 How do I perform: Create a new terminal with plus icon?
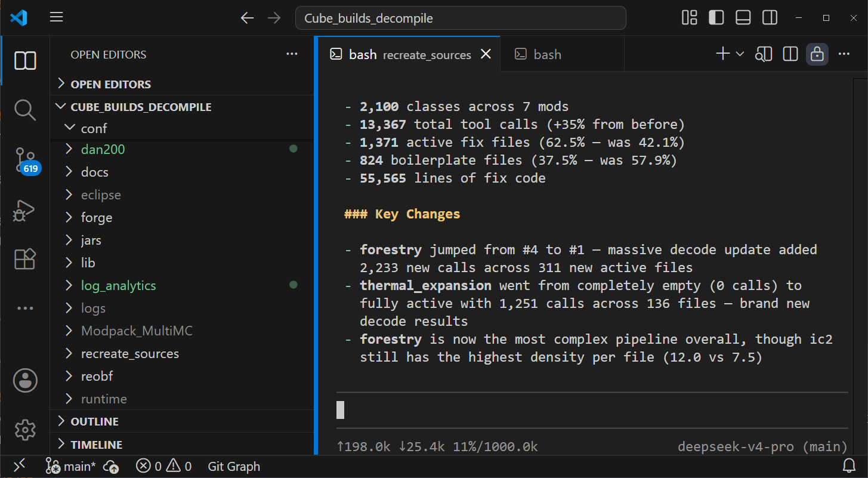pos(722,54)
